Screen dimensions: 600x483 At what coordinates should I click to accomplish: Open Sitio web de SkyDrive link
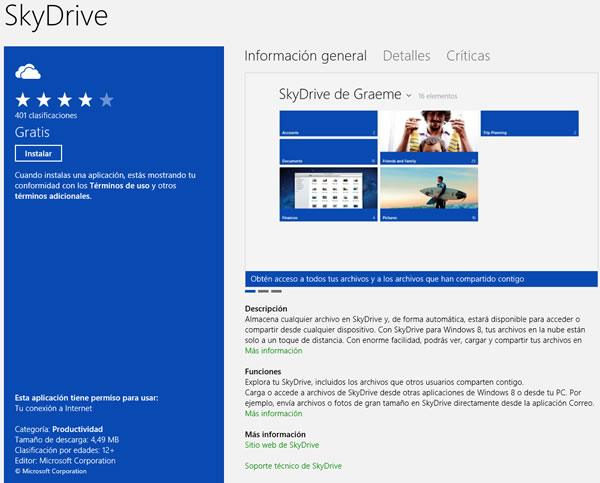282,445
